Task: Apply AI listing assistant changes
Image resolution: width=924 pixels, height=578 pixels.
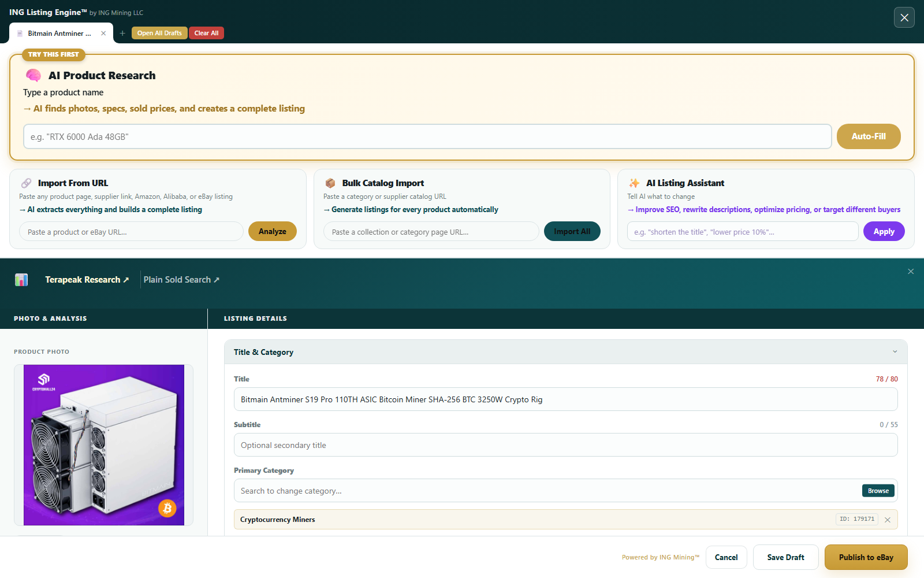Action: pyautogui.click(x=884, y=231)
